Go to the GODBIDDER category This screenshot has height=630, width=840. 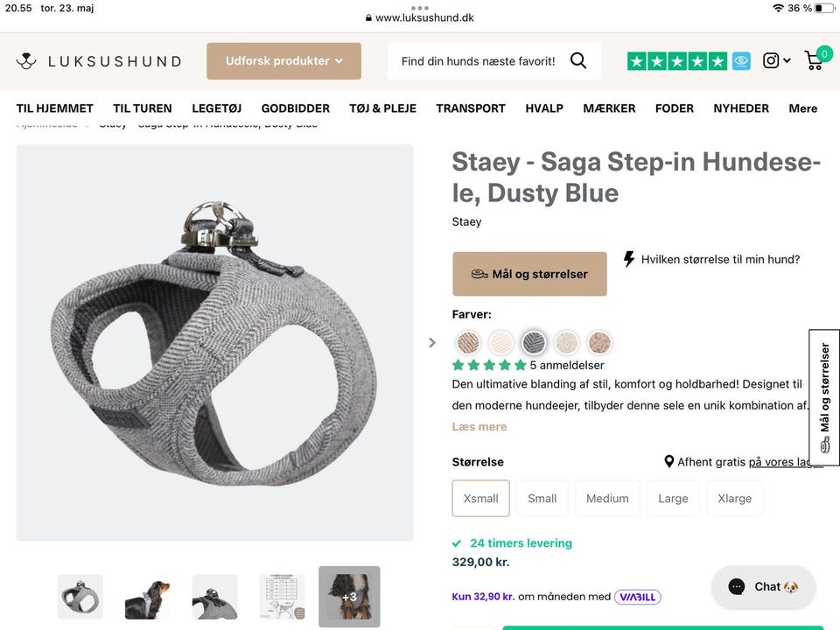tap(296, 108)
